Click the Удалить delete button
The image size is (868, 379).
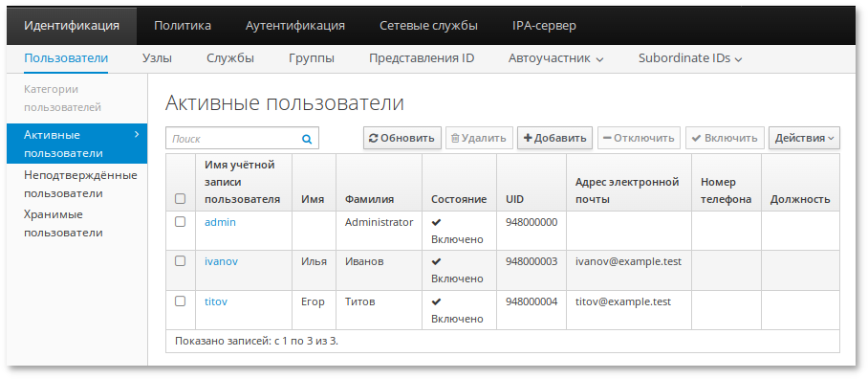479,138
